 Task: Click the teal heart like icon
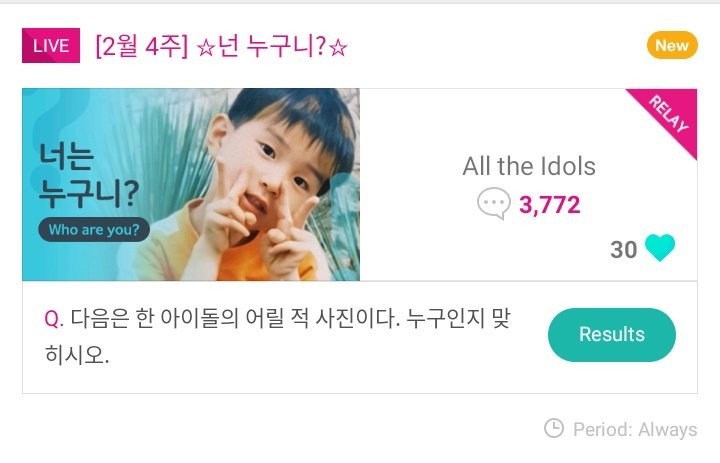(660, 249)
